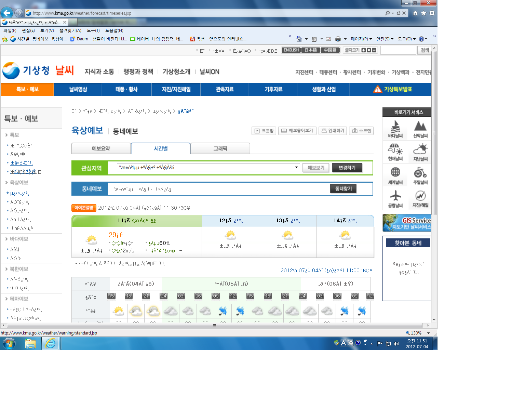Click the site search input field
The height and width of the screenshot is (420, 525).
click(x=398, y=50)
